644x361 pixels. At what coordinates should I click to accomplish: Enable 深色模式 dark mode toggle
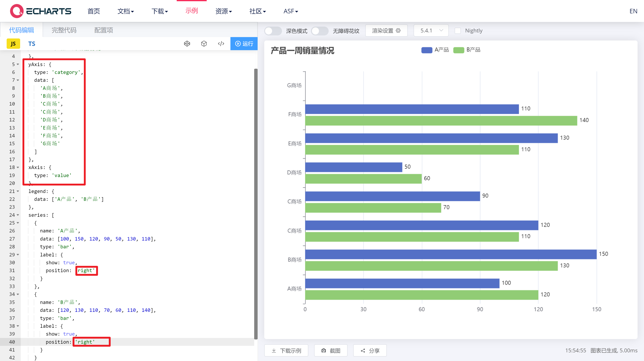tap(273, 31)
